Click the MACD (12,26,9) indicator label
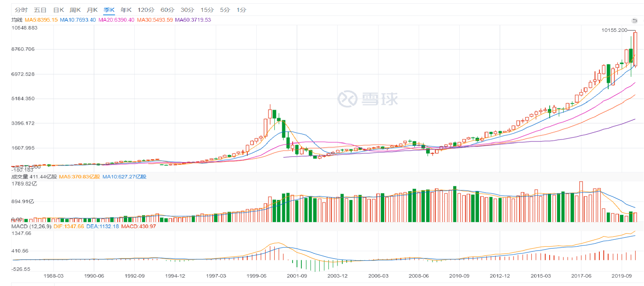Image resolution: width=644 pixels, height=286 pixels. coord(31,226)
